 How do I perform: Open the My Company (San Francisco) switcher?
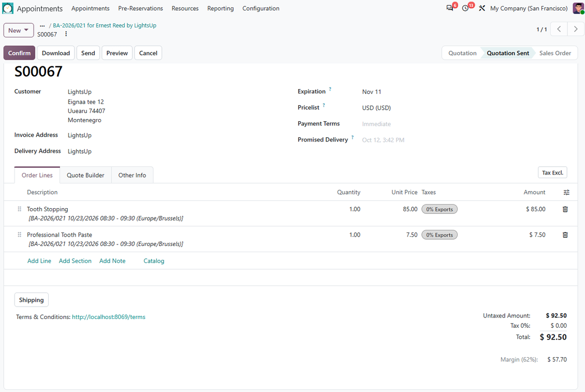click(x=529, y=8)
